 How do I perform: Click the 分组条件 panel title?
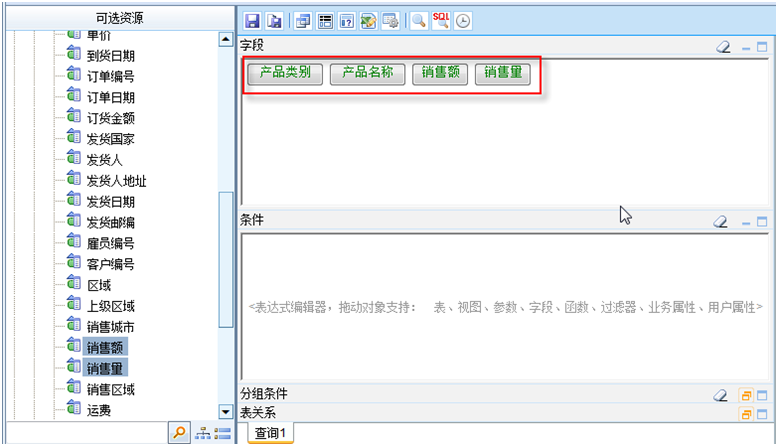(264, 394)
